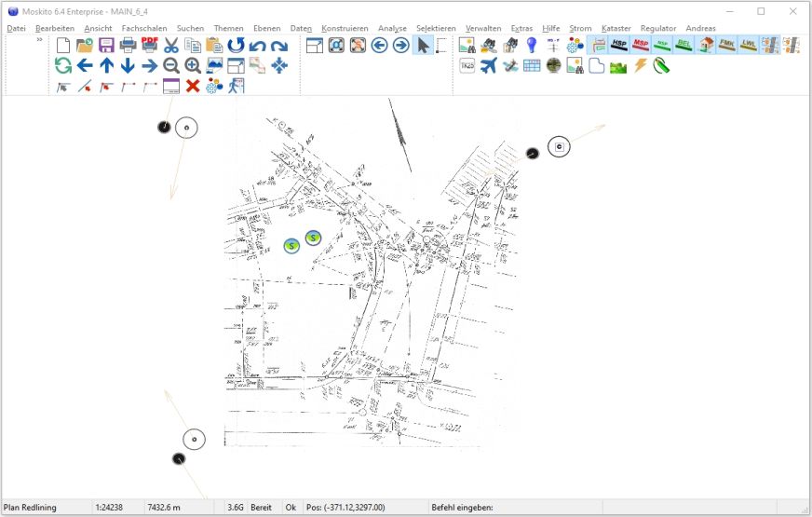Activate the black arrow selection pointer tool

point(422,45)
